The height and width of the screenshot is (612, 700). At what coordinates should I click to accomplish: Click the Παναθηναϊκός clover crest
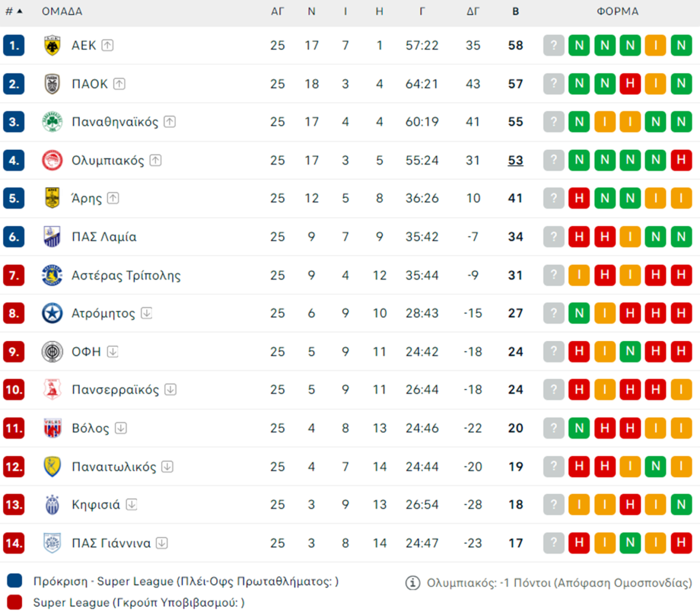[52, 122]
